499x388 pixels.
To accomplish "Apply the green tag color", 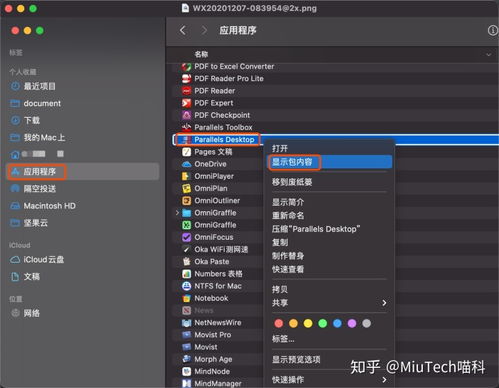I will (323, 323).
